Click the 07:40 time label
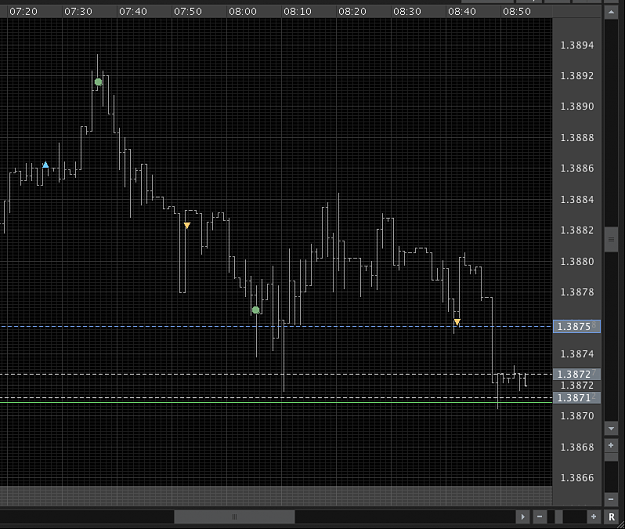This screenshot has height=529, width=625. 133,12
